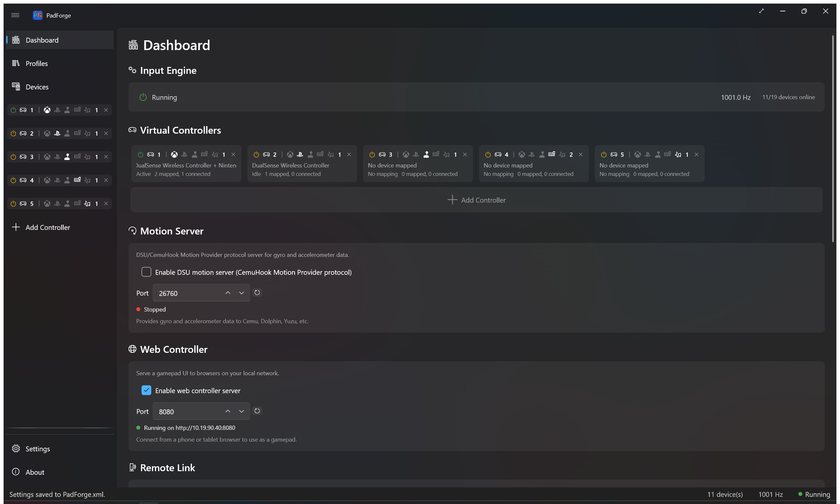Click the 11/19 devices online text

click(x=788, y=97)
